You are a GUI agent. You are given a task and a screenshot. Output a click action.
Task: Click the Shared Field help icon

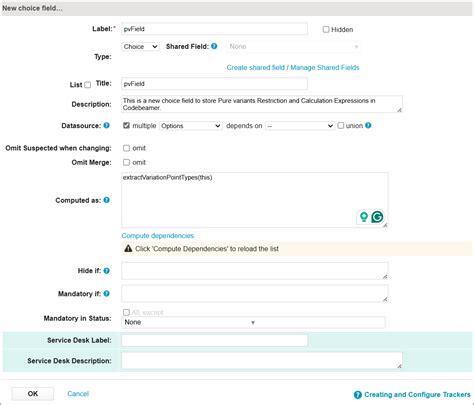tap(214, 46)
